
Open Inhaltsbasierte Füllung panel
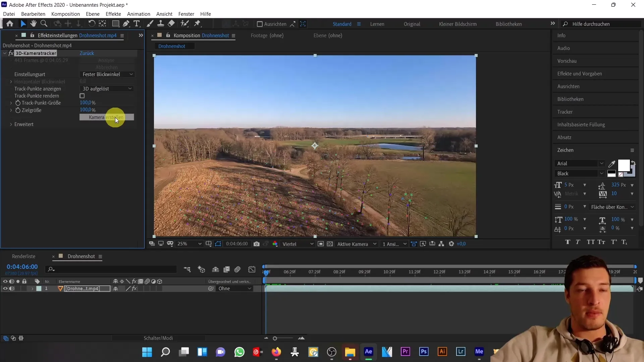click(581, 125)
